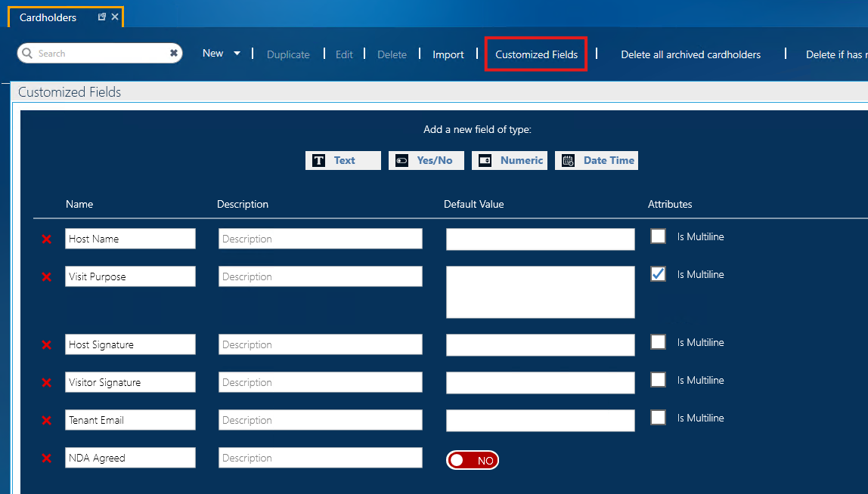Pop out the Cardholders tab window icon
868x494 pixels.
(102, 17)
